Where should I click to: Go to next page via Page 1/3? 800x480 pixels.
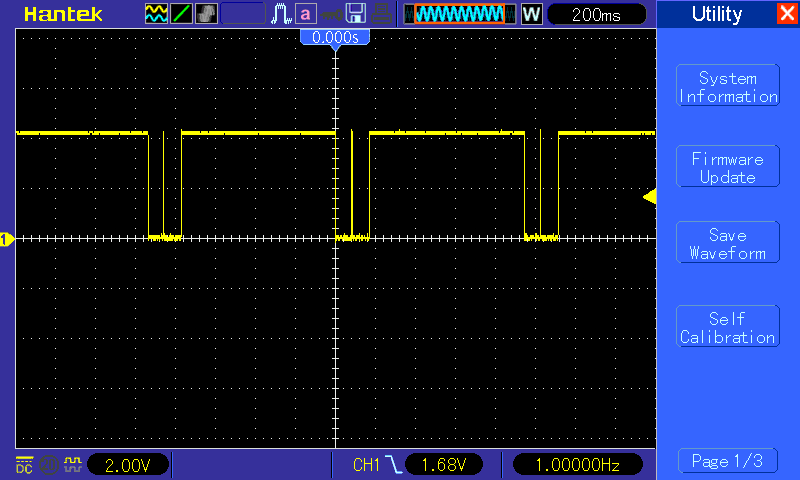728,461
